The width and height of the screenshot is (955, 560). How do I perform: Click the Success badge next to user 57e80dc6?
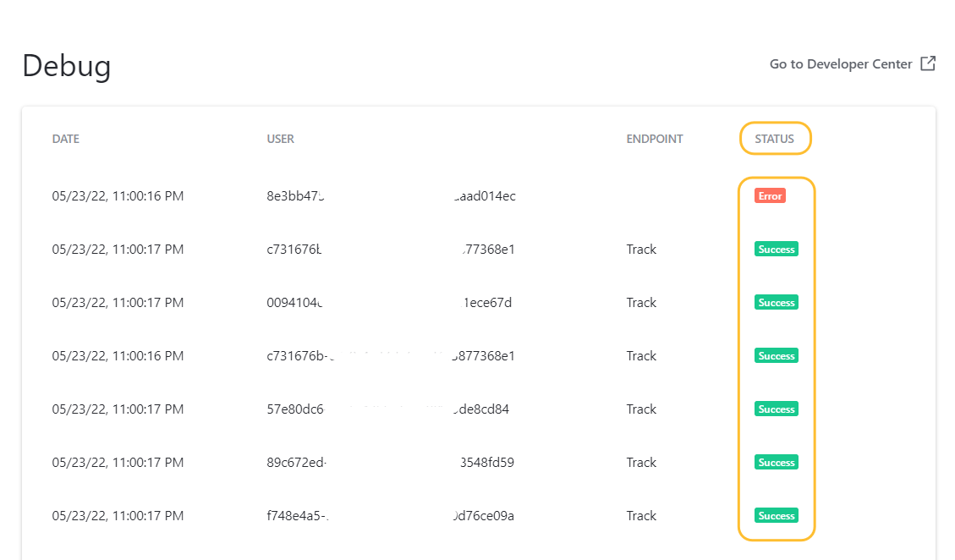click(x=776, y=409)
